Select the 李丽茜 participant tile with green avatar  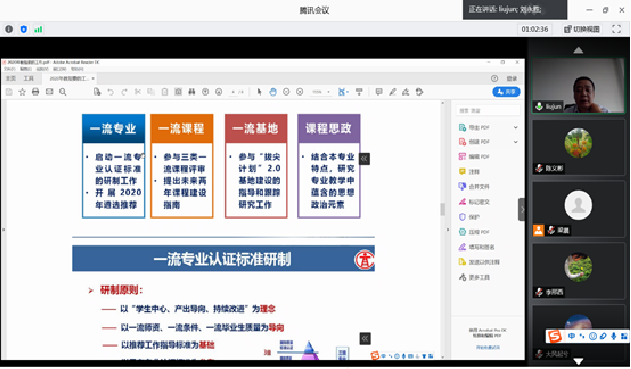tap(578, 272)
